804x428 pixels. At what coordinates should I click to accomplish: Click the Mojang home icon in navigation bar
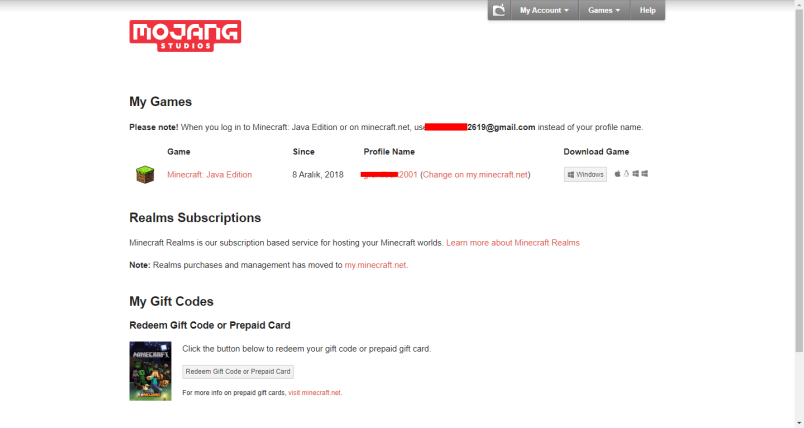[x=499, y=10]
